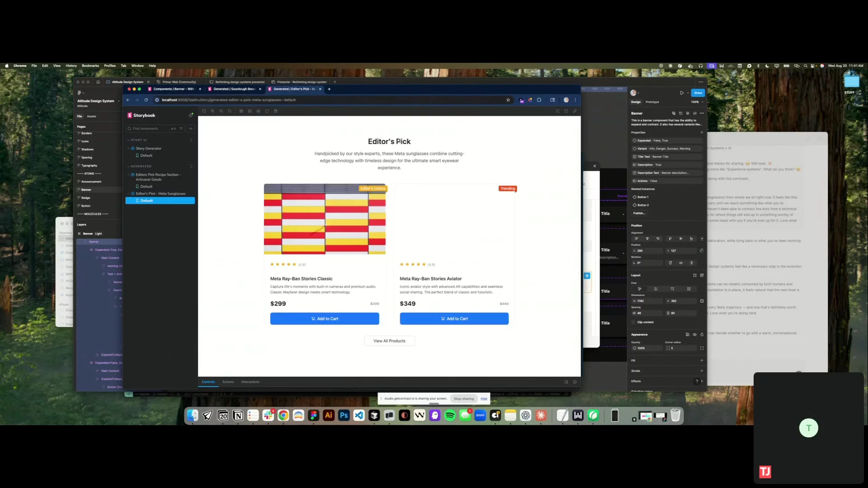This screenshot has height=488, width=868.
Task: Add a component property plus icon
Action: click(x=702, y=133)
